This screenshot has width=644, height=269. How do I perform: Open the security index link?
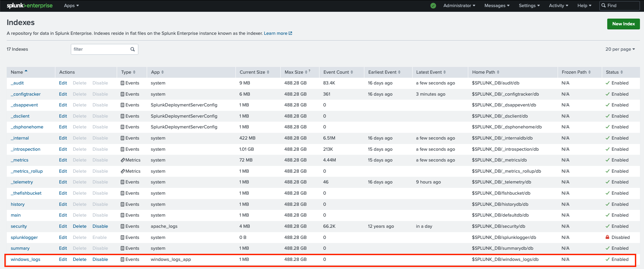[x=19, y=226]
